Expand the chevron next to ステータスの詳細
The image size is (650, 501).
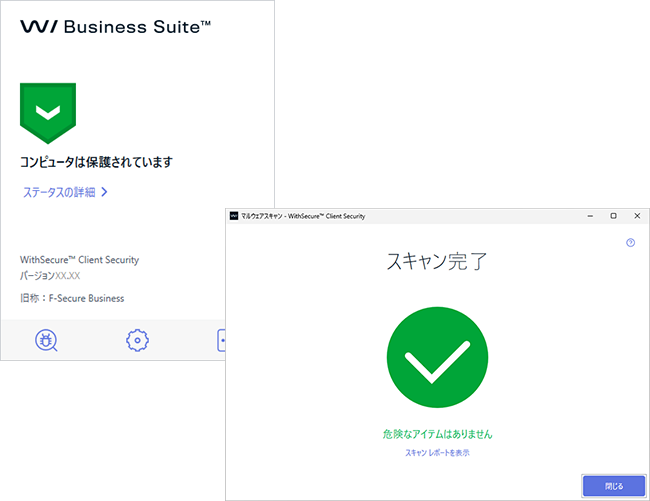tap(104, 192)
